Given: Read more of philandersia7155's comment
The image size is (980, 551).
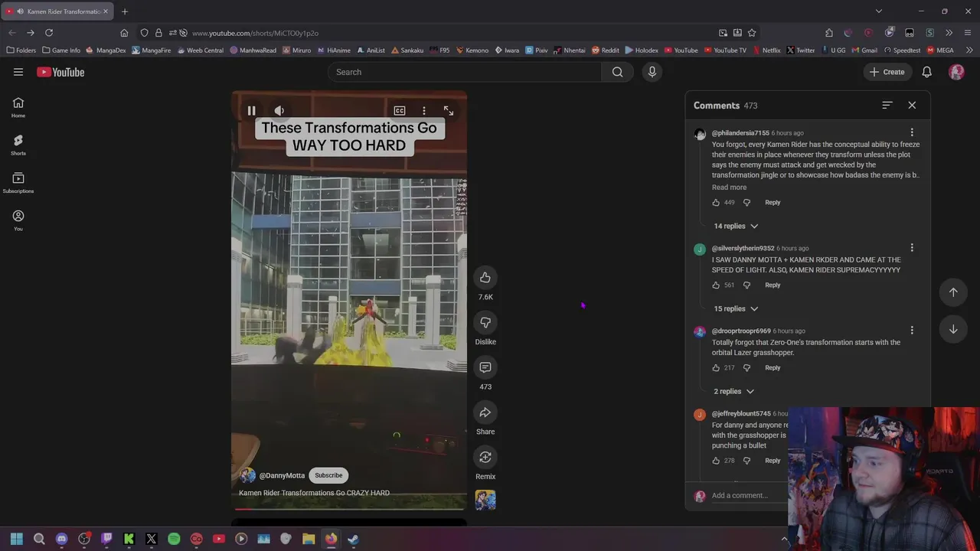Looking at the screenshot, I should [729, 187].
